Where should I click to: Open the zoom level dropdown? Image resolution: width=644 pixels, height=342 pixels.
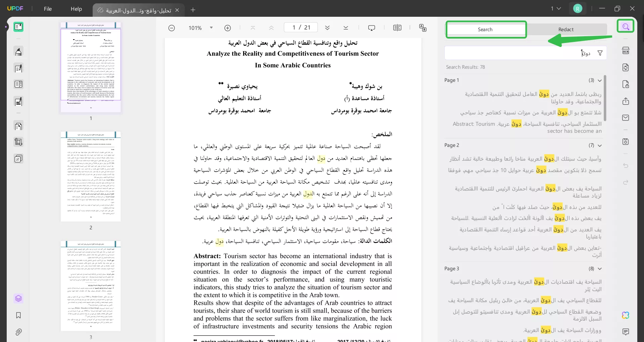(x=211, y=28)
